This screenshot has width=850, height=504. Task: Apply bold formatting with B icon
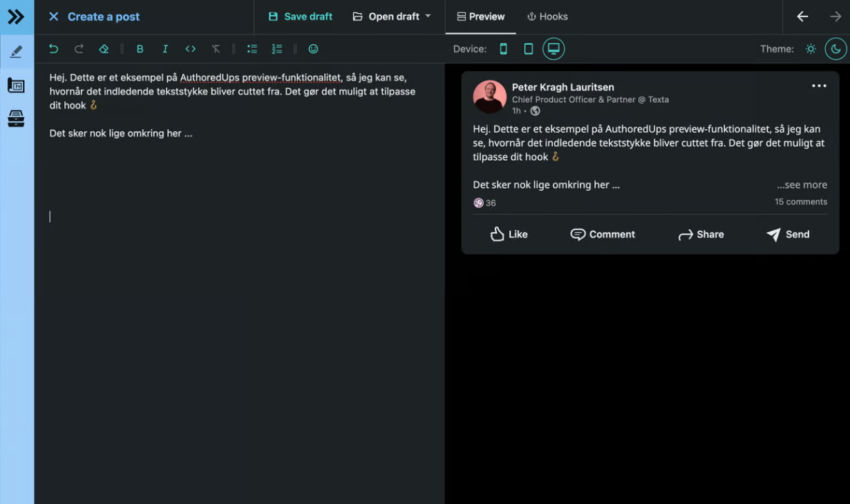pos(140,49)
